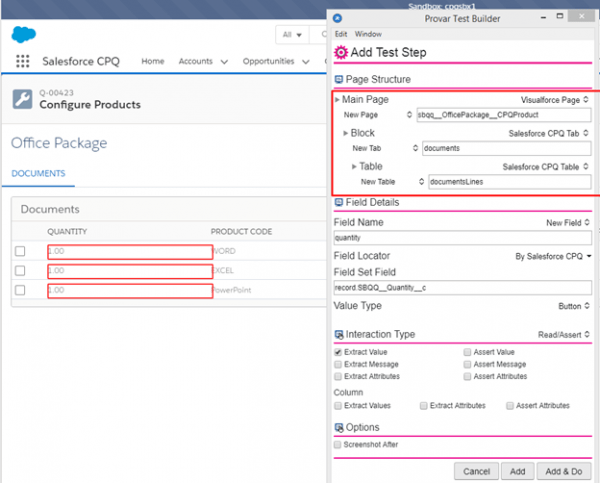Click the Provar Test Builder window icon

tap(338, 18)
